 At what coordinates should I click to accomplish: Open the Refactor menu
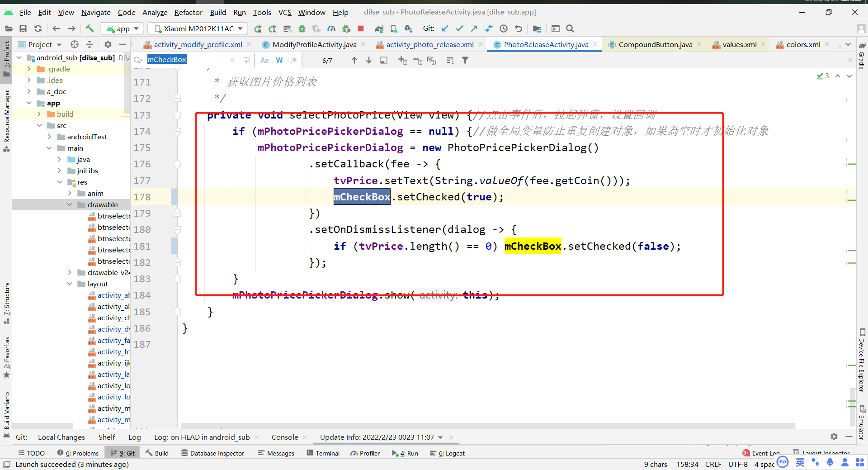[188, 12]
